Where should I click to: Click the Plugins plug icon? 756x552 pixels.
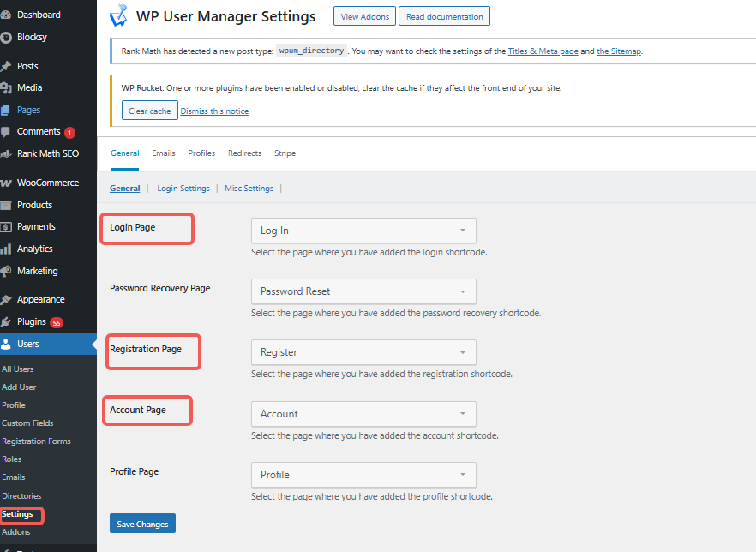[x=6, y=322]
